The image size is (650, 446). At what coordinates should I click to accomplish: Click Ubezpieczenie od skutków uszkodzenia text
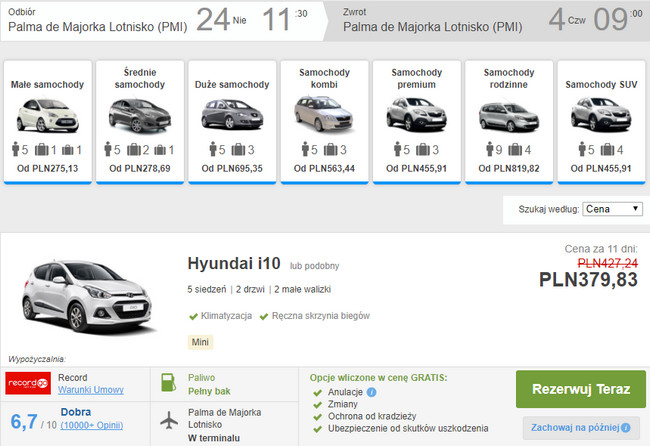[x=408, y=429]
